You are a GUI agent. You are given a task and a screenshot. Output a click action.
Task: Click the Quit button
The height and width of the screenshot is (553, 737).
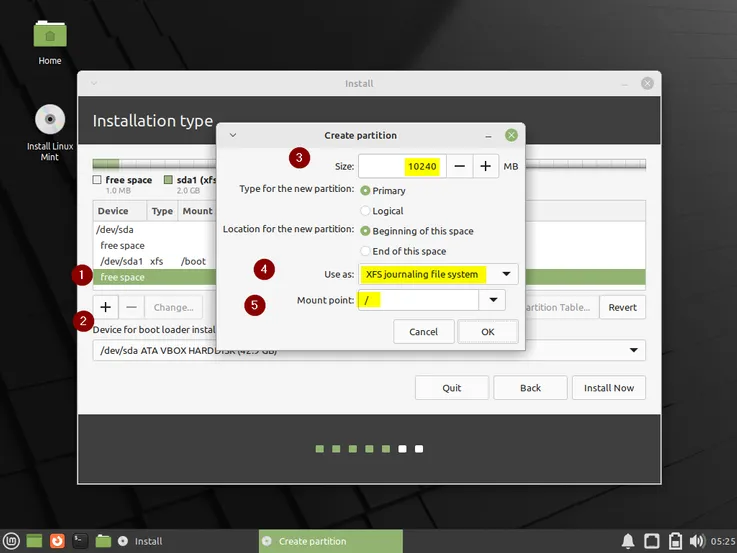452,388
